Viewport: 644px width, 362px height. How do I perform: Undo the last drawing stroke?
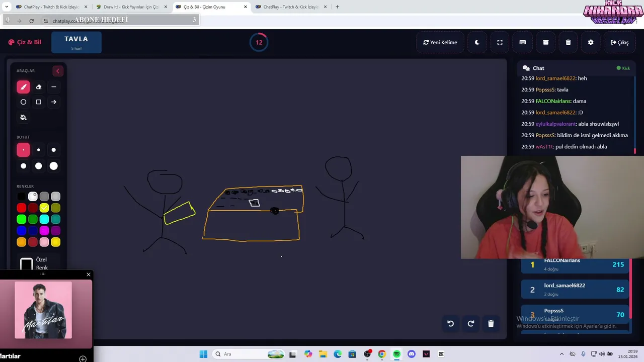451,324
